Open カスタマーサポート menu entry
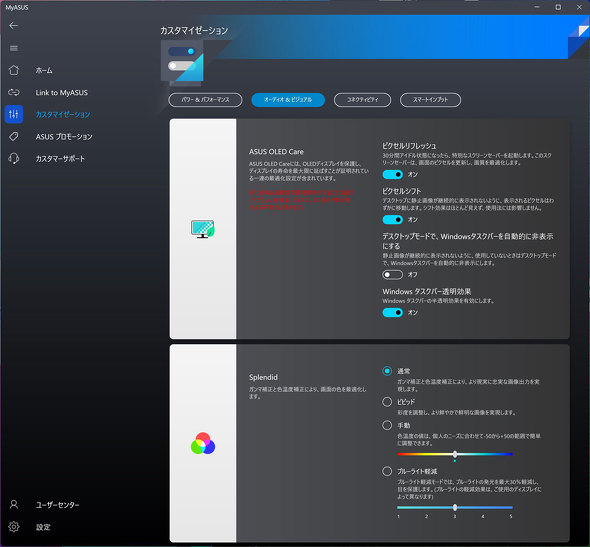This screenshot has width=590, height=547. tap(60, 159)
